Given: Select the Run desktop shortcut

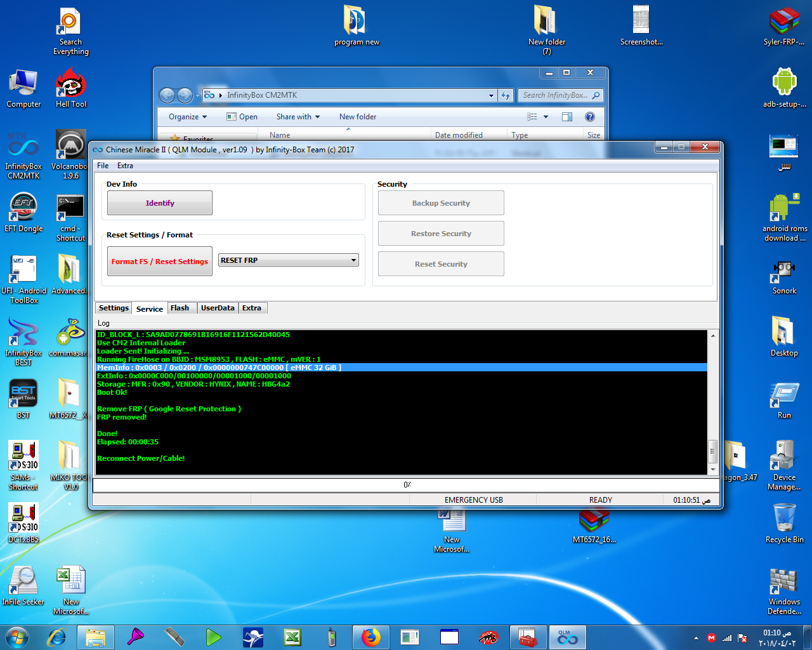Looking at the screenshot, I should point(784,399).
